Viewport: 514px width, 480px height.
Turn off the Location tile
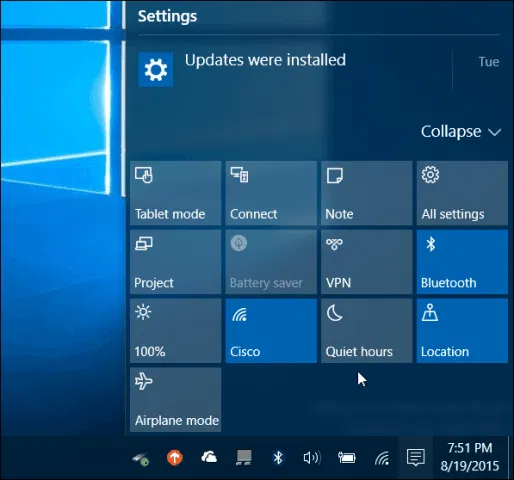tap(462, 331)
